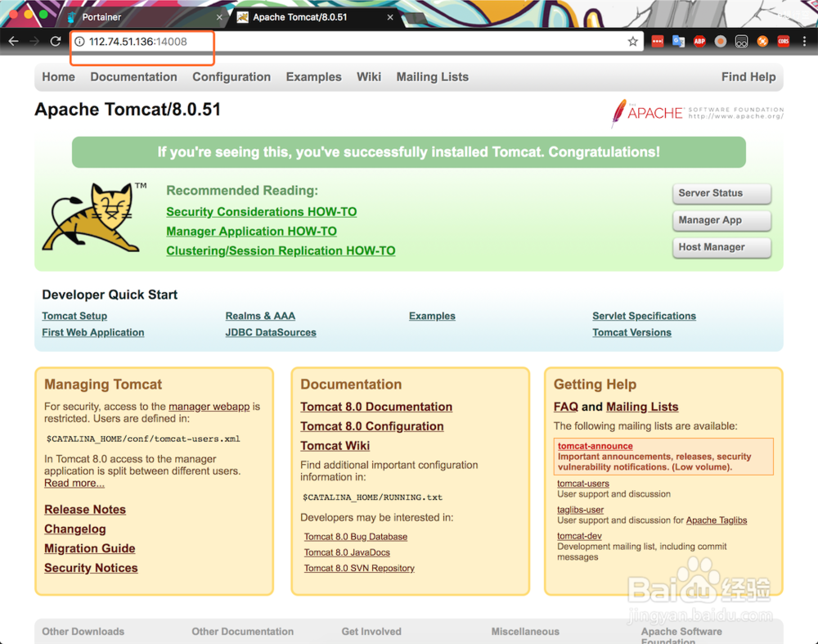Open Manager Application HOW-TO link
This screenshot has height=644, width=818.
click(x=251, y=232)
